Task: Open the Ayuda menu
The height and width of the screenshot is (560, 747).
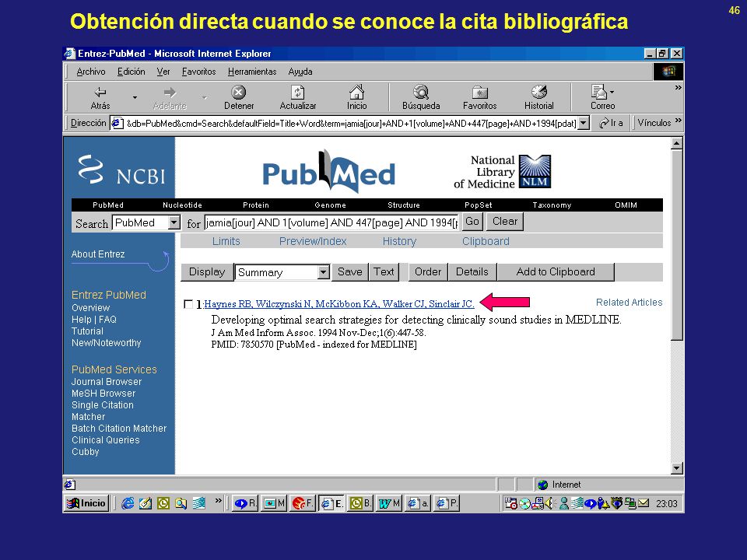Action: coord(300,72)
